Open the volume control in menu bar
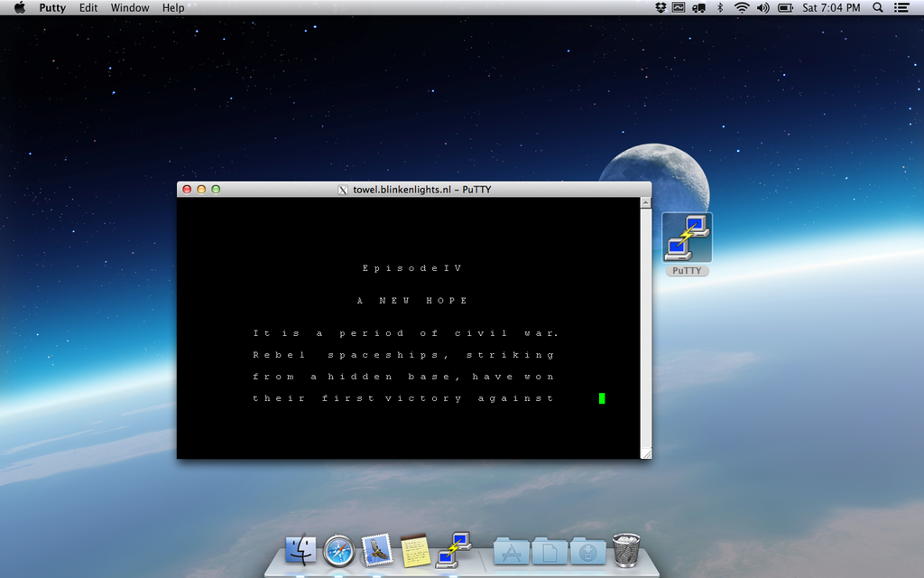 tap(763, 7)
